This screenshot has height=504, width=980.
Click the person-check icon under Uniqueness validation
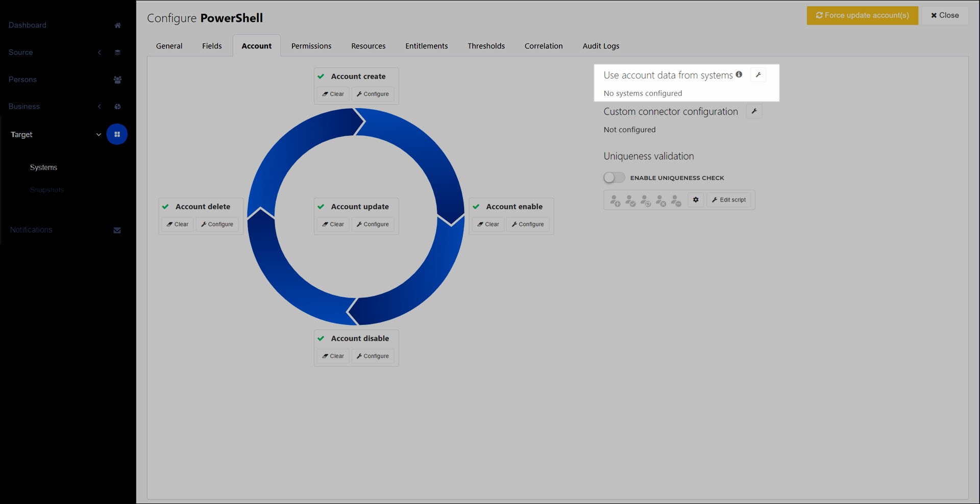pos(630,200)
